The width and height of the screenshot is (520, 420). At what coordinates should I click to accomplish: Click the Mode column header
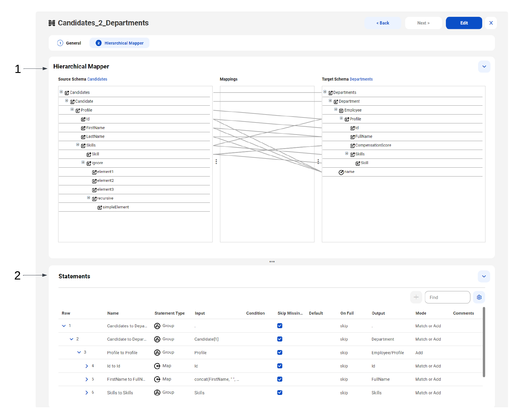(421, 313)
